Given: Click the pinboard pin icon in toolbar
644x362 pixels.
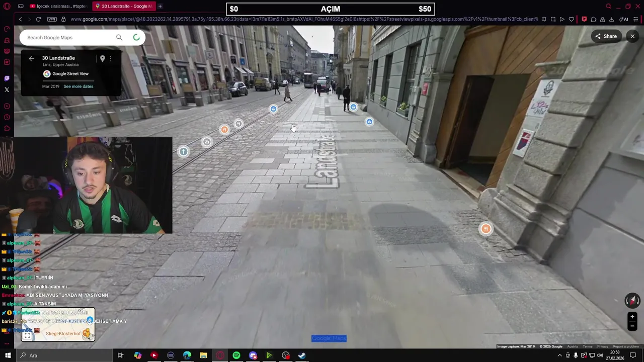Looking at the screenshot, I should pos(544,19).
